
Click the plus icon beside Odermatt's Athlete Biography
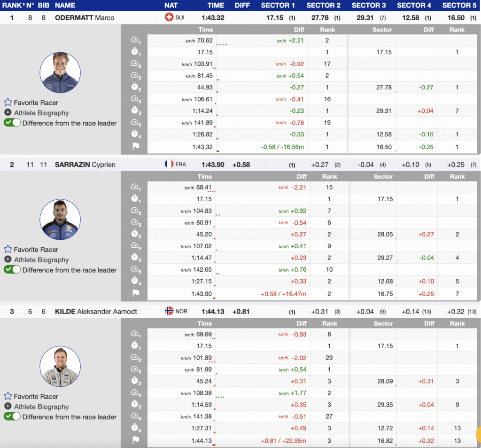pyautogui.click(x=8, y=113)
